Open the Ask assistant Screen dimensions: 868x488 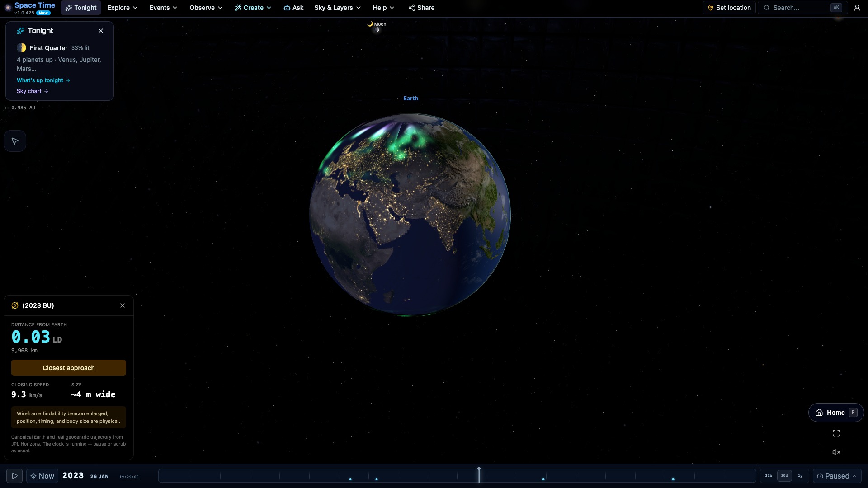tap(293, 8)
